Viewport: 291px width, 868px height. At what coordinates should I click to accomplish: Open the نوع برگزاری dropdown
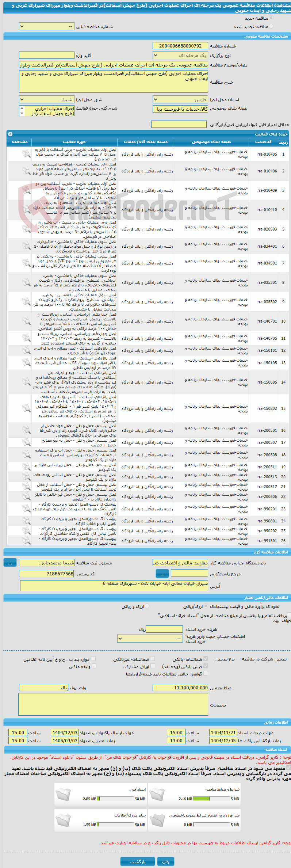click(180, 56)
